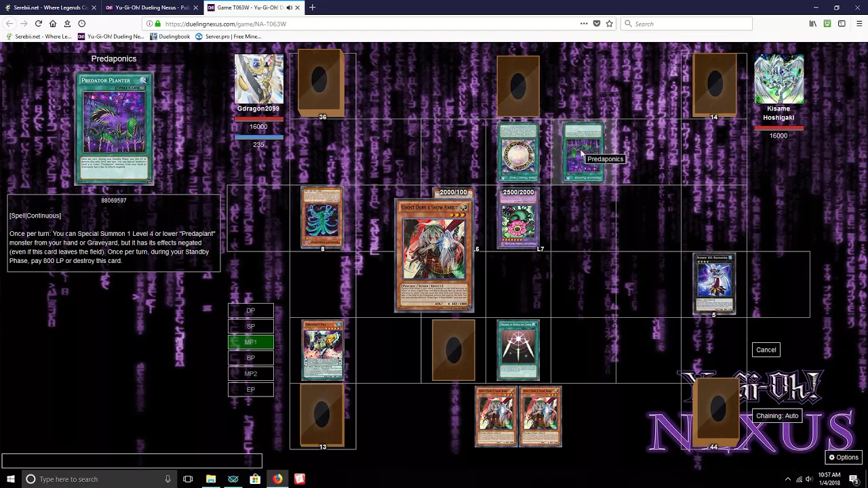The image size is (868, 488).
Task: Select the DP phase button
Action: [x=250, y=310]
